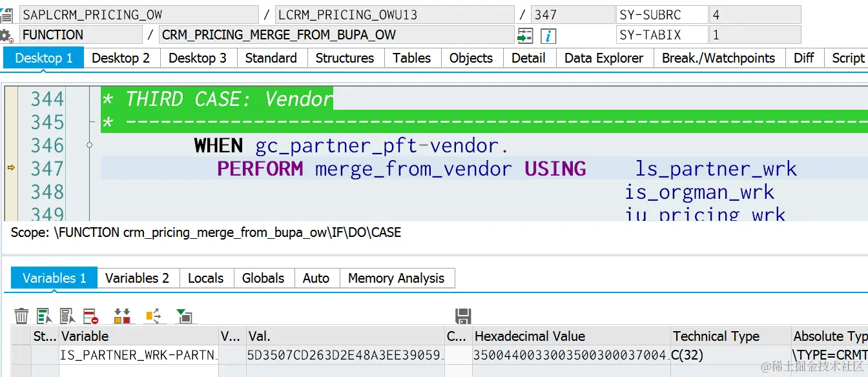Screen dimensions: 868x377
Task: Open the Tables tab
Action: click(x=412, y=58)
